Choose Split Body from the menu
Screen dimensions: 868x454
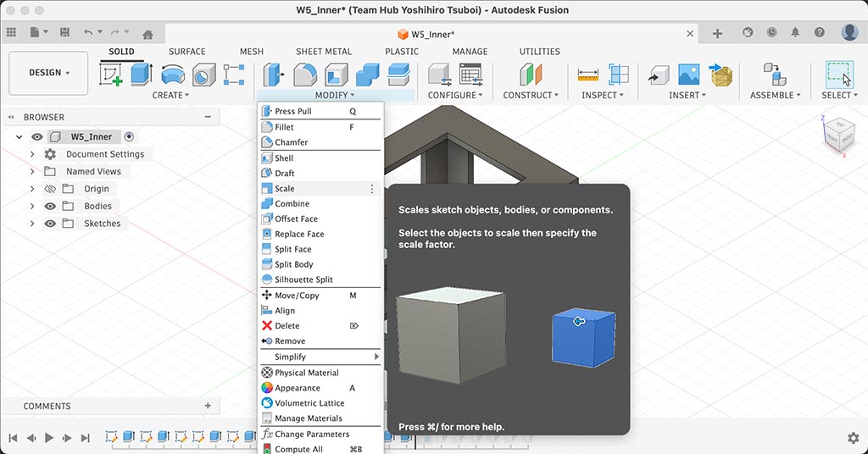pos(320,264)
